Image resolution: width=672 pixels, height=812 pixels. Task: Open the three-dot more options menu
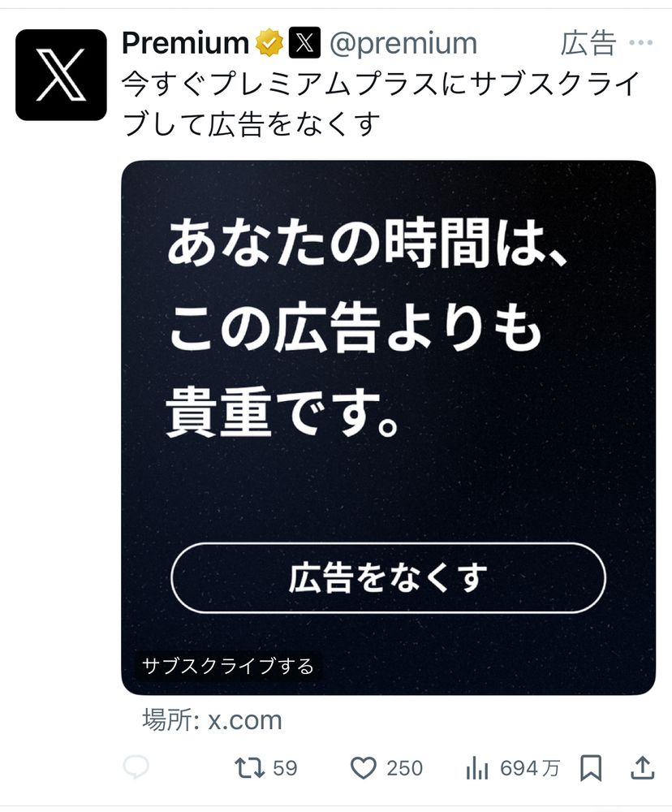coord(641,42)
